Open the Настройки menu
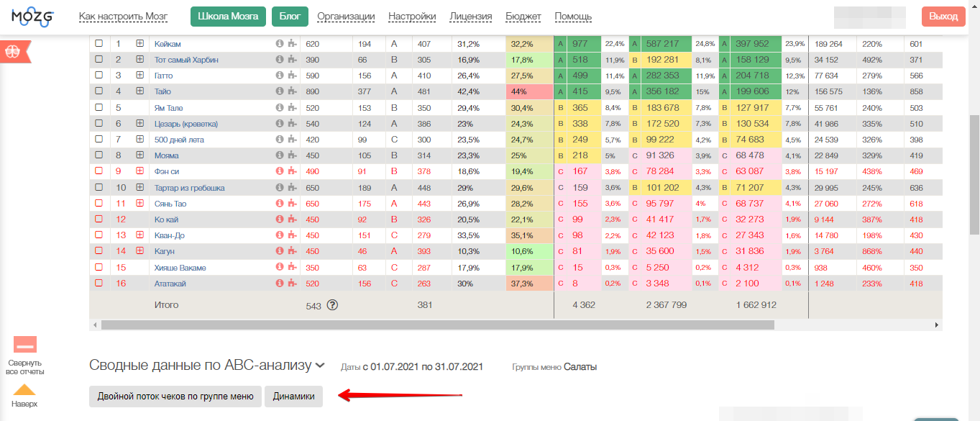Image resolution: width=980 pixels, height=421 pixels. [412, 17]
